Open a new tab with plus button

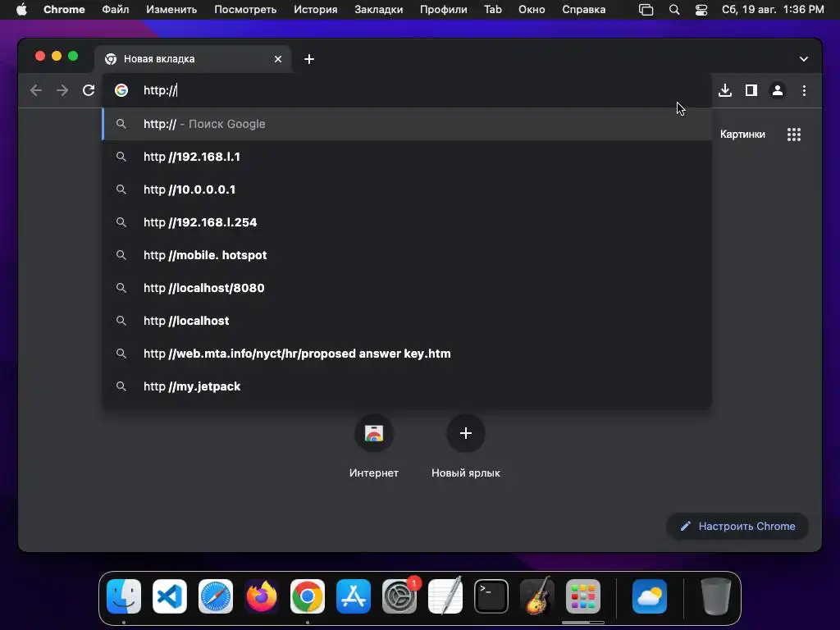pos(309,59)
